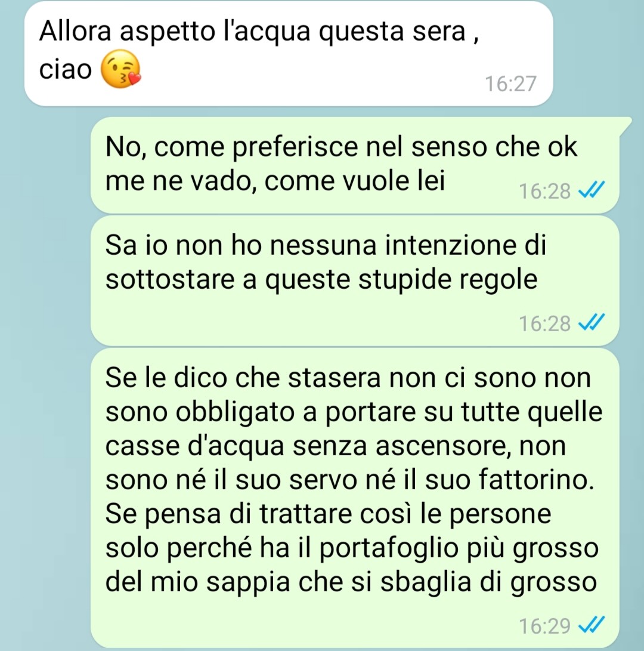Tap the 16:29 timestamp
This screenshot has height=651, width=644.
544,626
